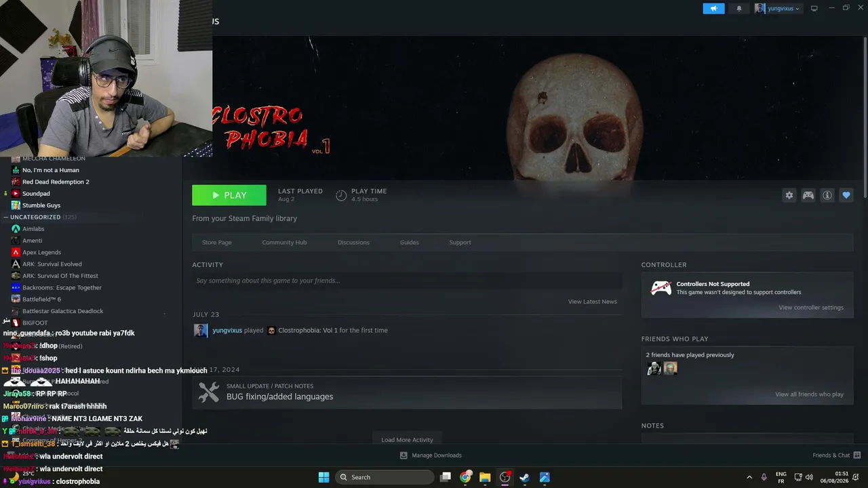Open Clostrophobia: Vol 1 link in activity

click(x=307, y=330)
